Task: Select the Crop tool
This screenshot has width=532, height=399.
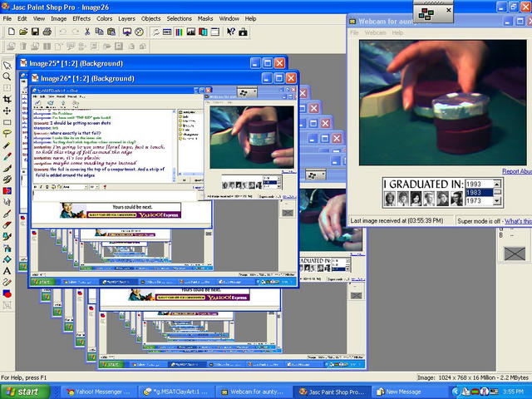Action: click(x=7, y=100)
